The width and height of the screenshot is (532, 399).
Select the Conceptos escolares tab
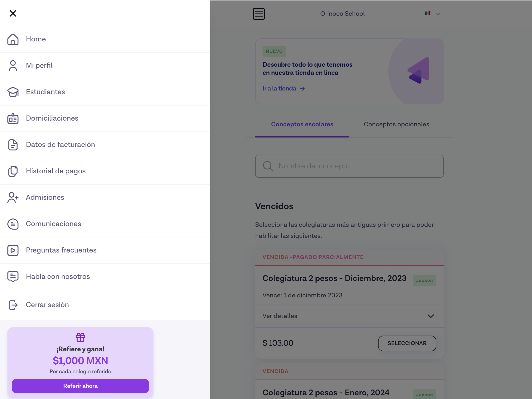click(302, 125)
